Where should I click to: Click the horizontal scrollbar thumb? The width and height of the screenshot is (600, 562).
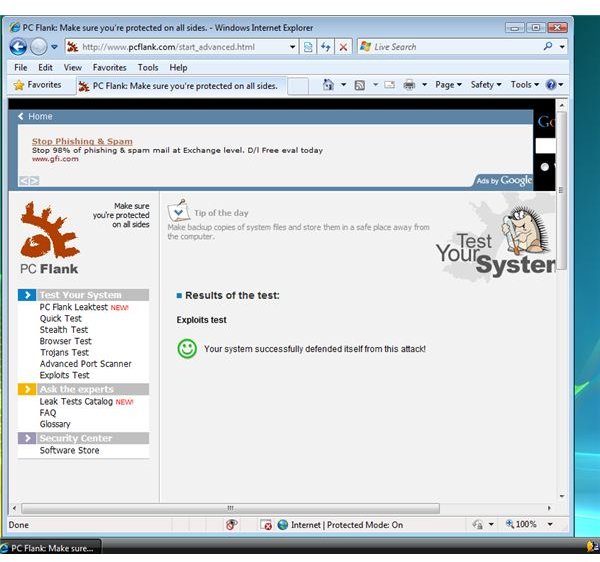point(230,508)
